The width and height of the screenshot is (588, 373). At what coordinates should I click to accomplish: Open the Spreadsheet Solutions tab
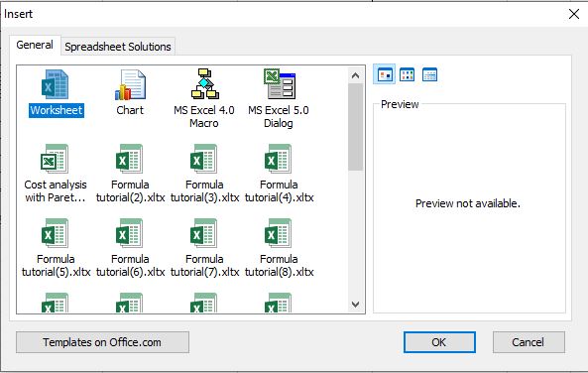point(118,47)
